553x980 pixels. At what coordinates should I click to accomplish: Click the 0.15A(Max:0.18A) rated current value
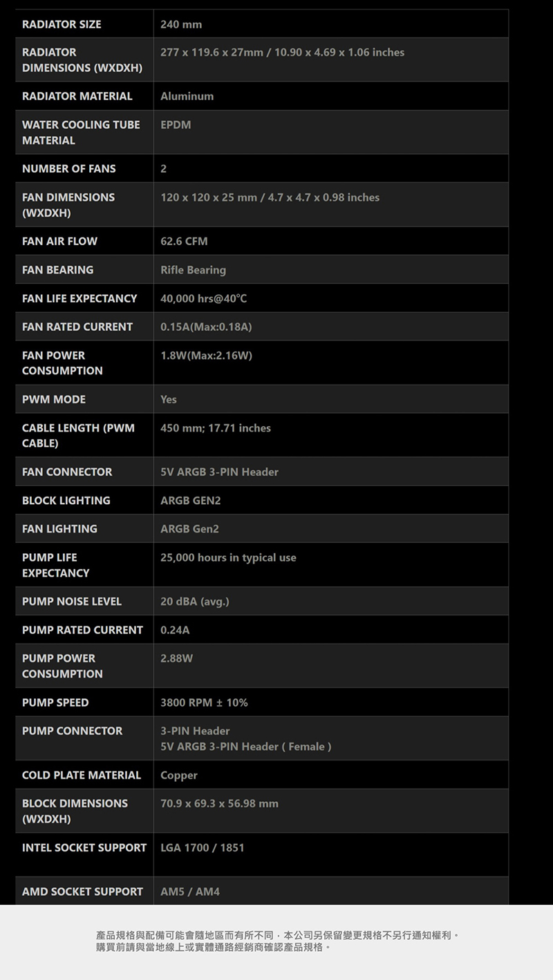[206, 327]
